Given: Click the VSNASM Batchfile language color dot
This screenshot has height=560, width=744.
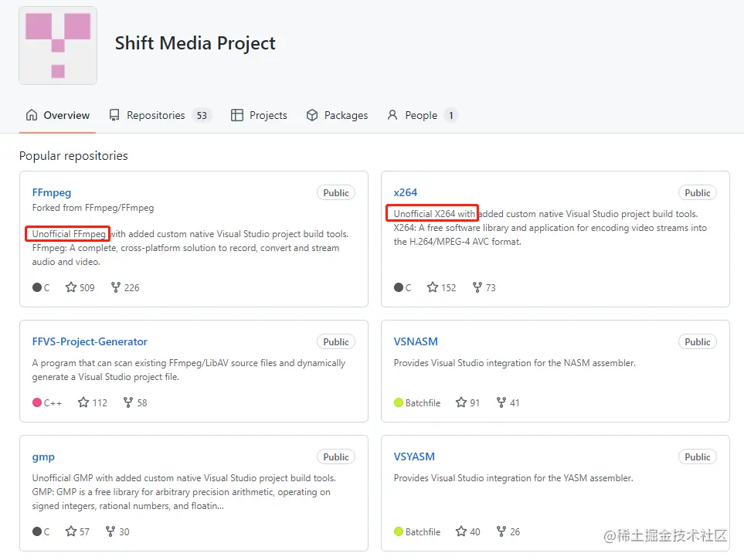Looking at the screenshot, I should point(399,402).
